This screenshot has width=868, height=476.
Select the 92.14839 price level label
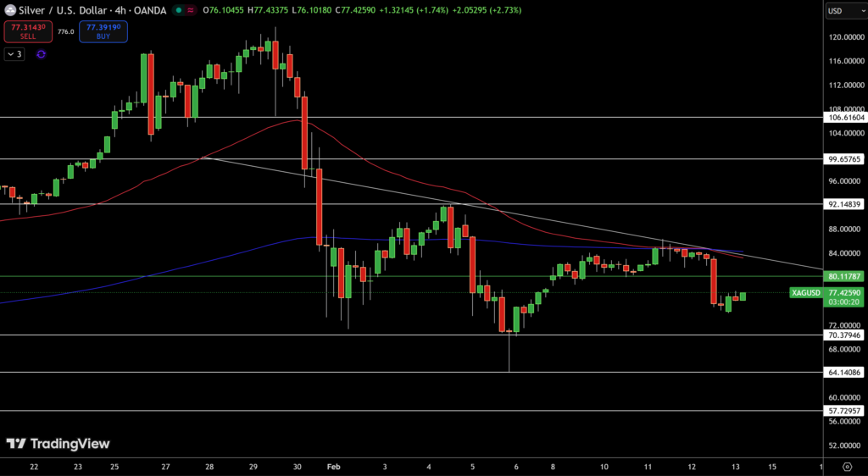click(x=845, y=204)
